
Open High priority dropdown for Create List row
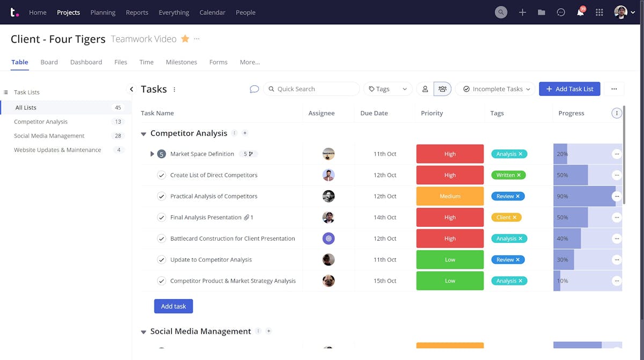[x=450, y=175]
